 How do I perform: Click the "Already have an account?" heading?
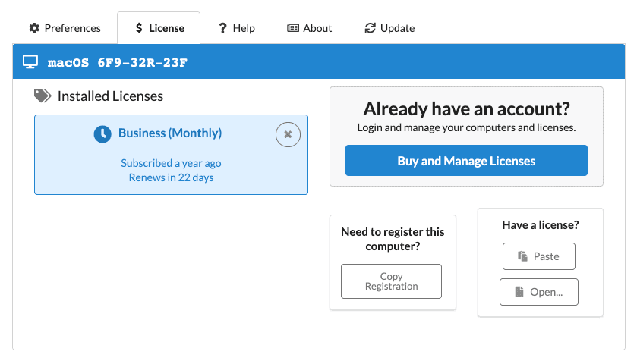[466, 108]
